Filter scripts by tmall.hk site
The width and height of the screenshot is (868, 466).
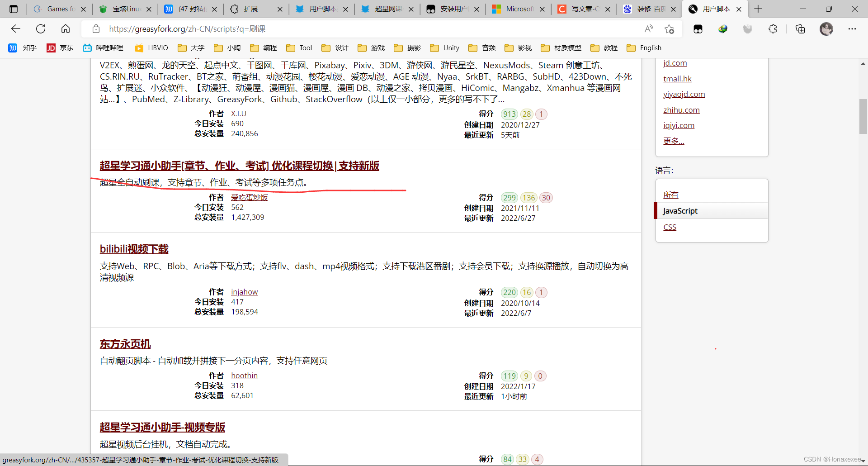[x=677, y=79]
